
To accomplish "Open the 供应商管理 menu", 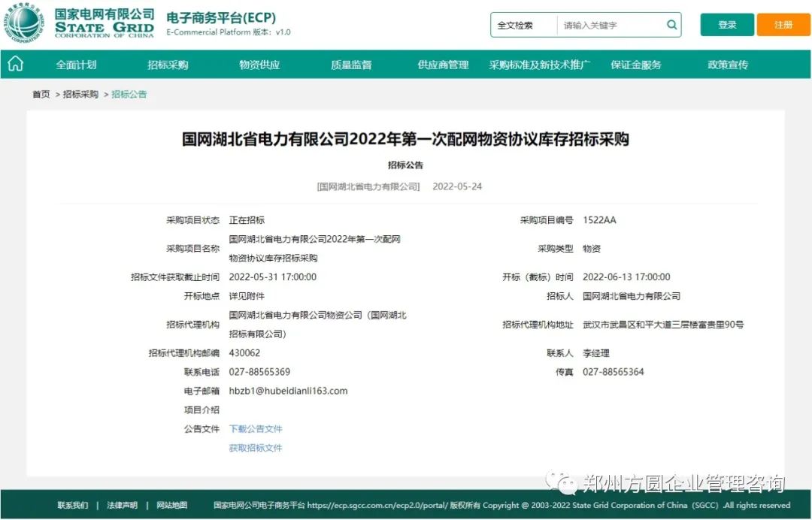I will pos(443,65).
